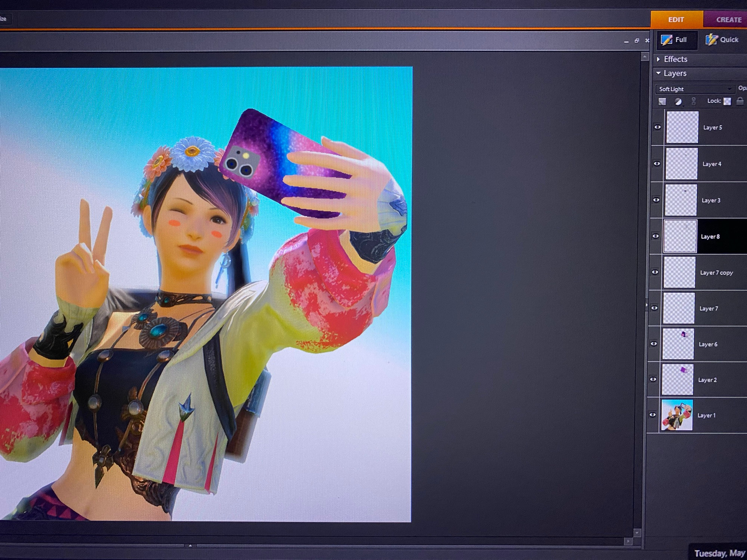This screenshot has width=747, height=560.
Task: Select the Layer 7 copy thumbnail
Action: 679,272
